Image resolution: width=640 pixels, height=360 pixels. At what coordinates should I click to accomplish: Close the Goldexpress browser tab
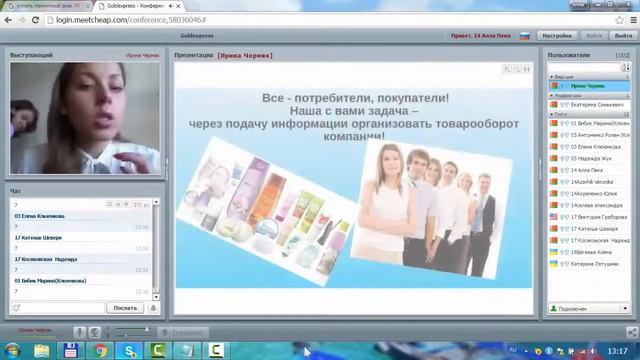tap(178, 6)
